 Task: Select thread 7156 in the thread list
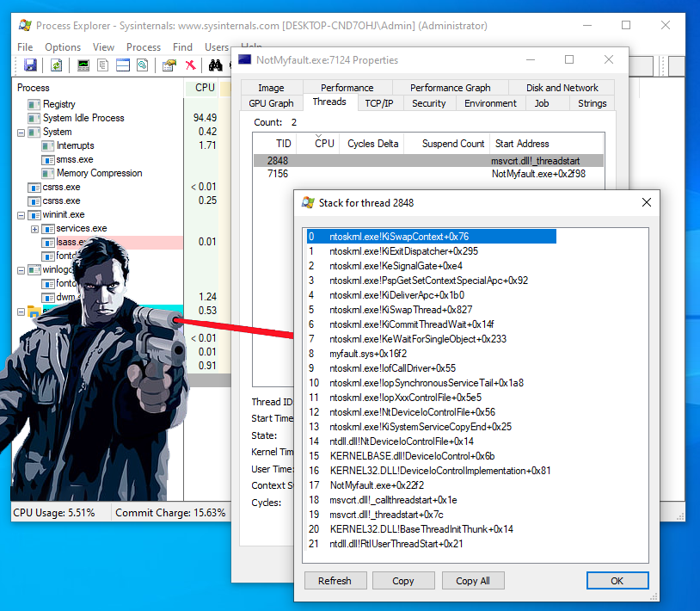pos(278,174)
